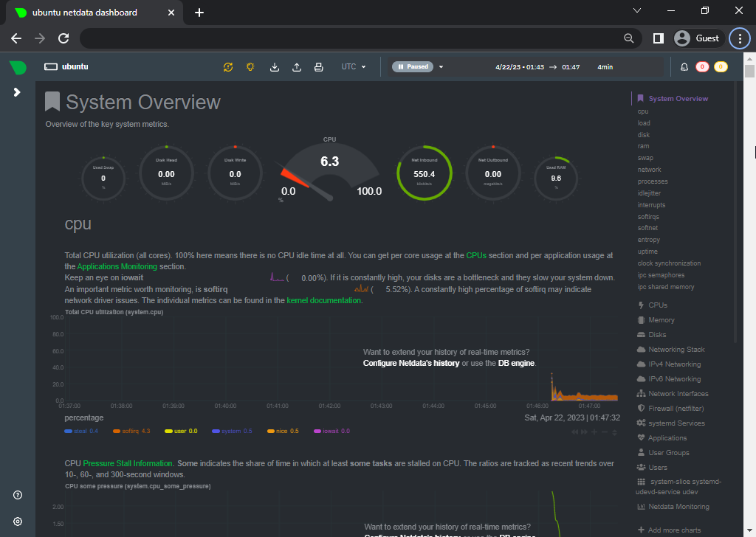
Task: Open the alarms bell icon
Action: 684,67
